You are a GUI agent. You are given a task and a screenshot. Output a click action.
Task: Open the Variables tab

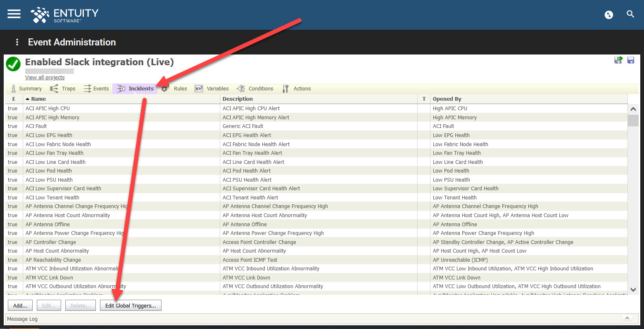click(x=211, y=89)
